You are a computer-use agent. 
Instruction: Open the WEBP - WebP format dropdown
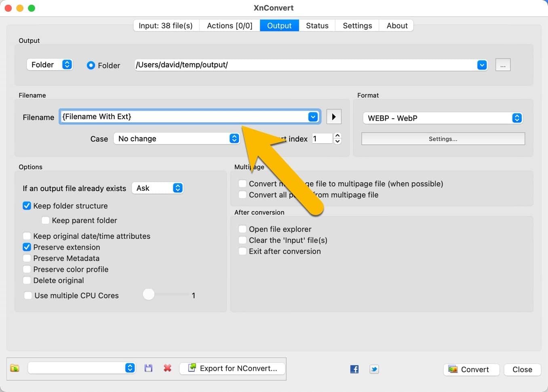tap(443, 118)
